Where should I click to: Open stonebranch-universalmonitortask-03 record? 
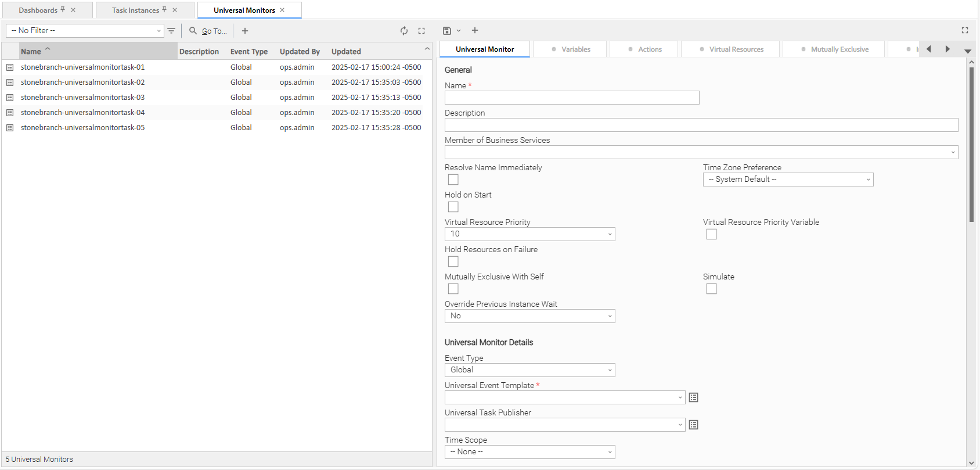click(x=82, y=98)
